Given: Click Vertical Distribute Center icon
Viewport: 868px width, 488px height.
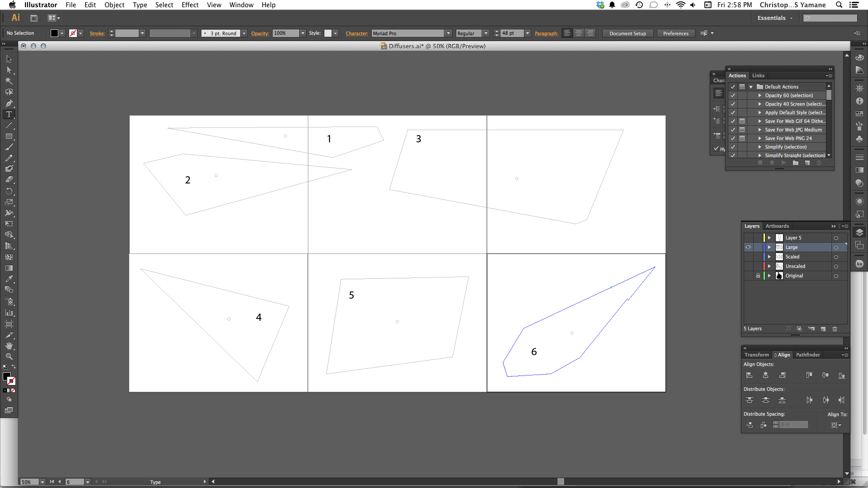Looking at the screenshot, I should (765, 400).
